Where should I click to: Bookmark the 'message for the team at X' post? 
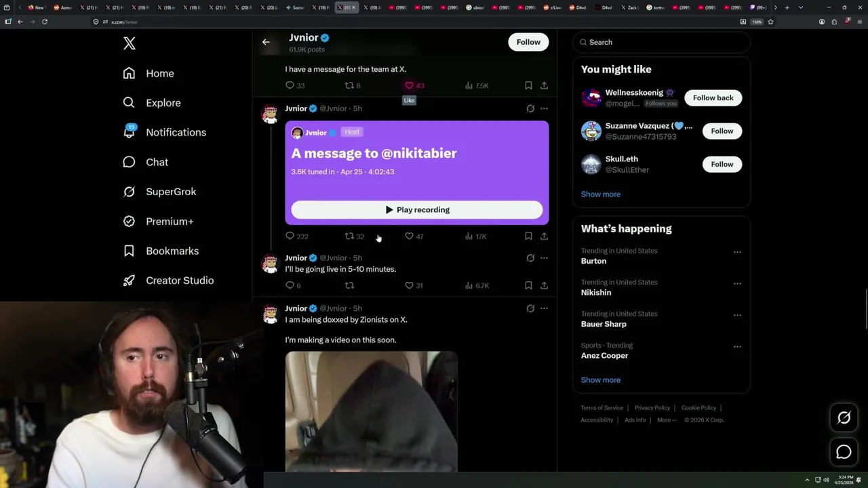(x=528, y=85)
